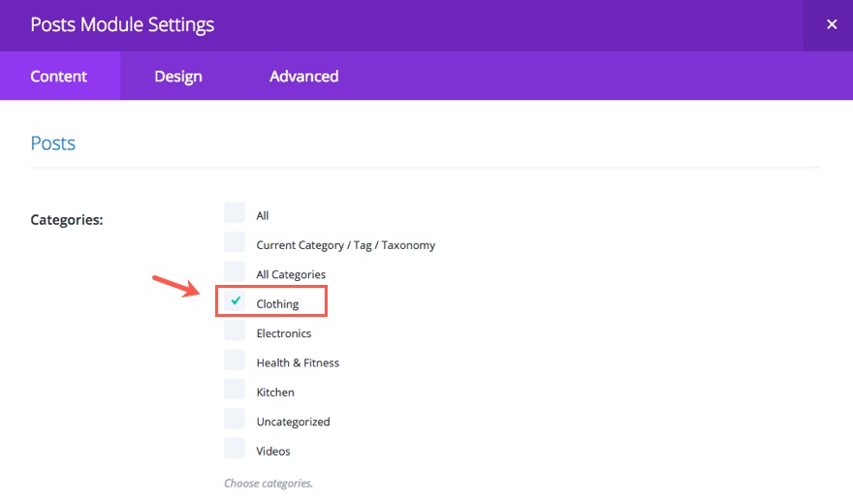
Task: Click the Posts section heading
Action: point(53,143)
